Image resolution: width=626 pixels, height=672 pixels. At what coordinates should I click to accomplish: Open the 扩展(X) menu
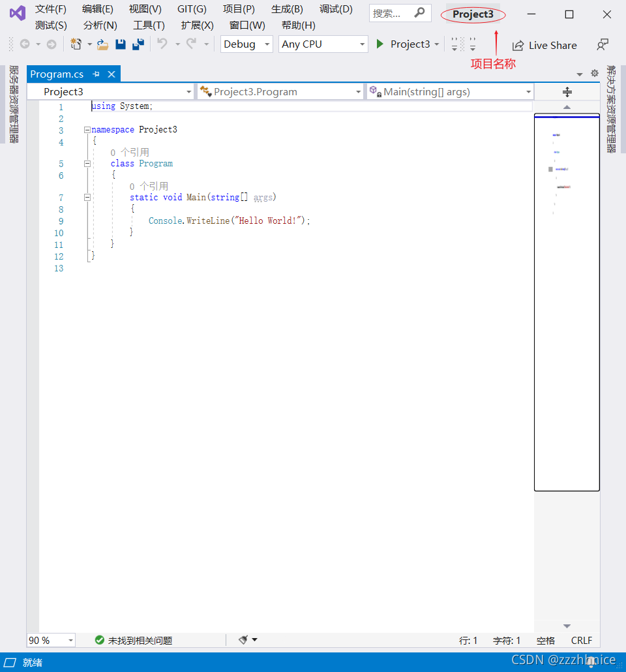click(197, 25)
